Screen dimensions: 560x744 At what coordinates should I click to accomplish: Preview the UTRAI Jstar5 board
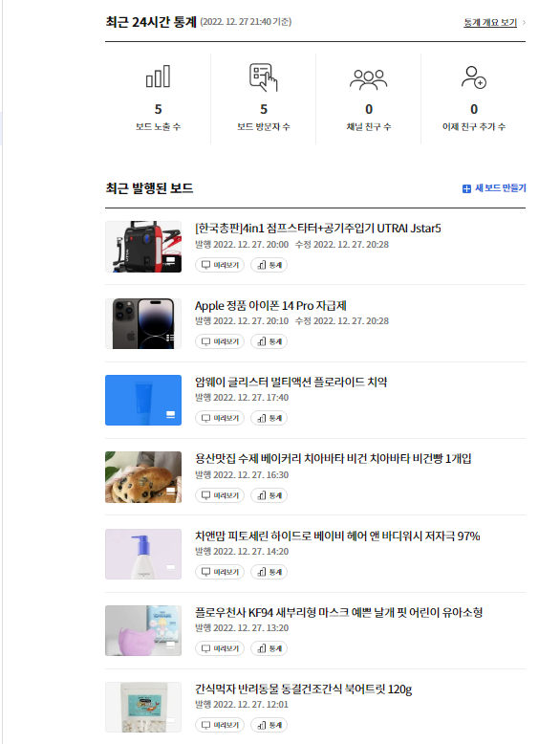[x=220, y=265]
